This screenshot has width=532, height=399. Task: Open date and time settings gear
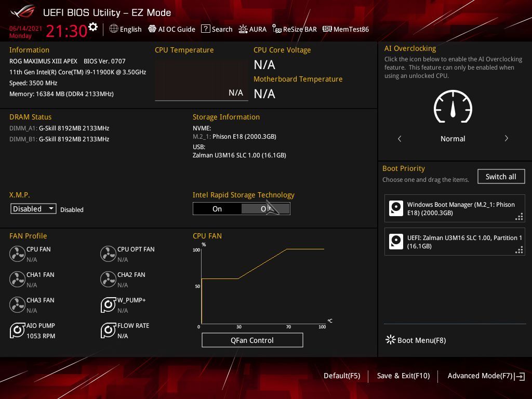click(x=93, y=26)
